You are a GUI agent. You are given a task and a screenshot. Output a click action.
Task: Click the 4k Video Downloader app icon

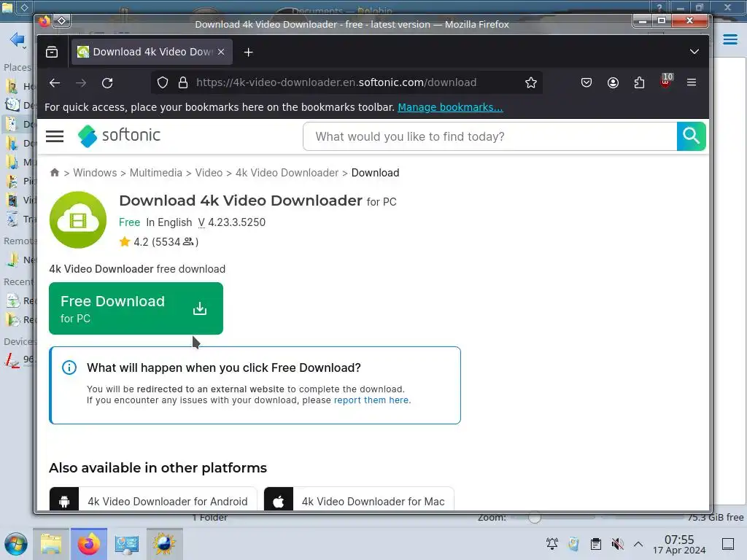[x=78, y=219]
